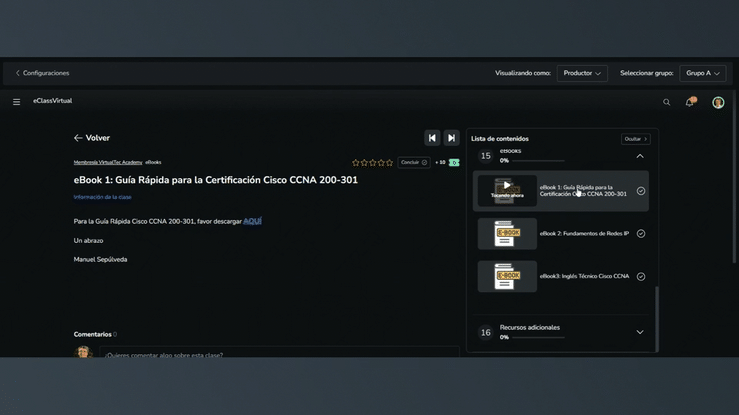Viewport: 739px width, 415px height.
Task: Open the eBook 2 thumbnail
Action: coord(507,234)
